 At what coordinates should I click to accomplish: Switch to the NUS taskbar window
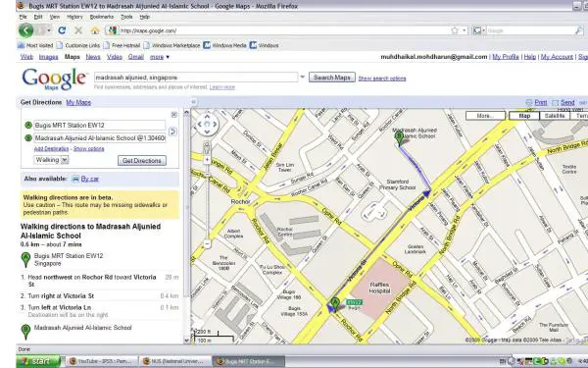(x=174, y=361)
